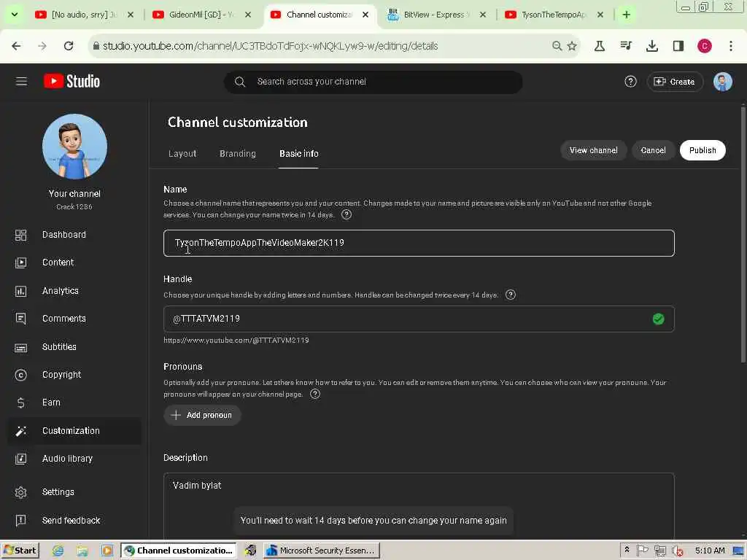Click the Search across your channel box
This screenshot has width=747, height=560.
coord(373,82)
